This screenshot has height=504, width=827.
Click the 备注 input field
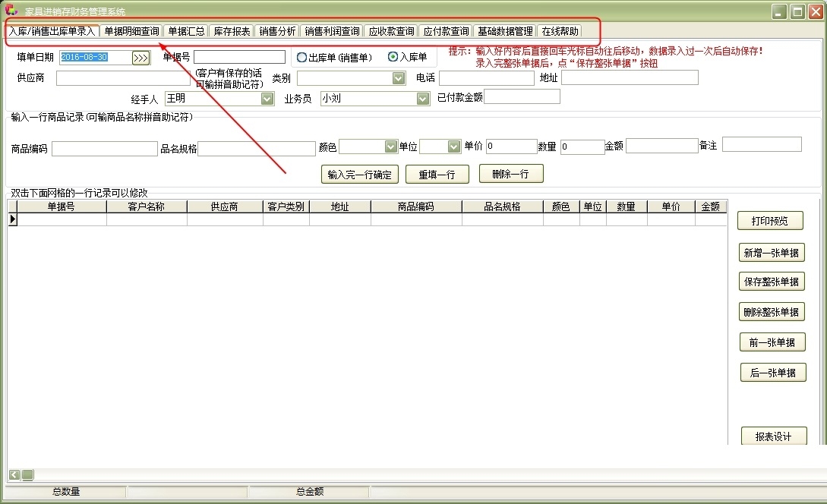click(762, 144)
